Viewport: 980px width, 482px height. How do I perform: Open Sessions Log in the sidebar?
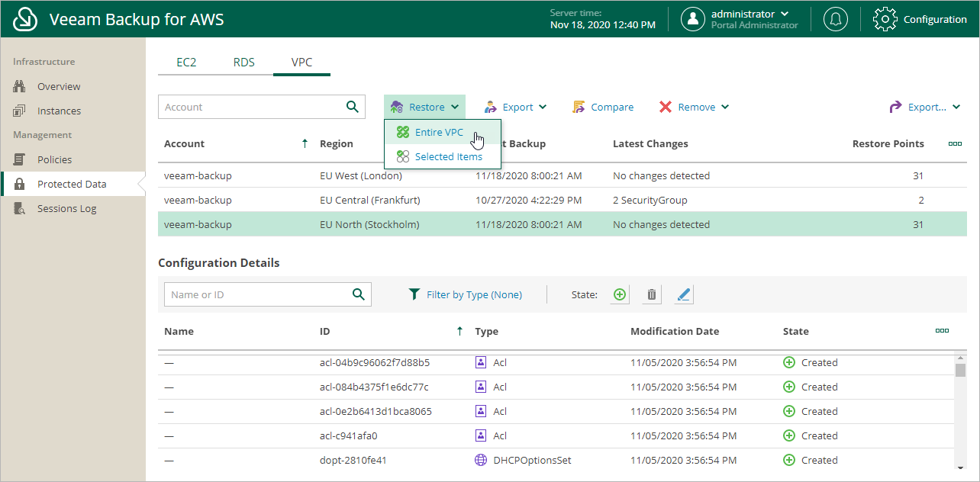click(66, 208)
